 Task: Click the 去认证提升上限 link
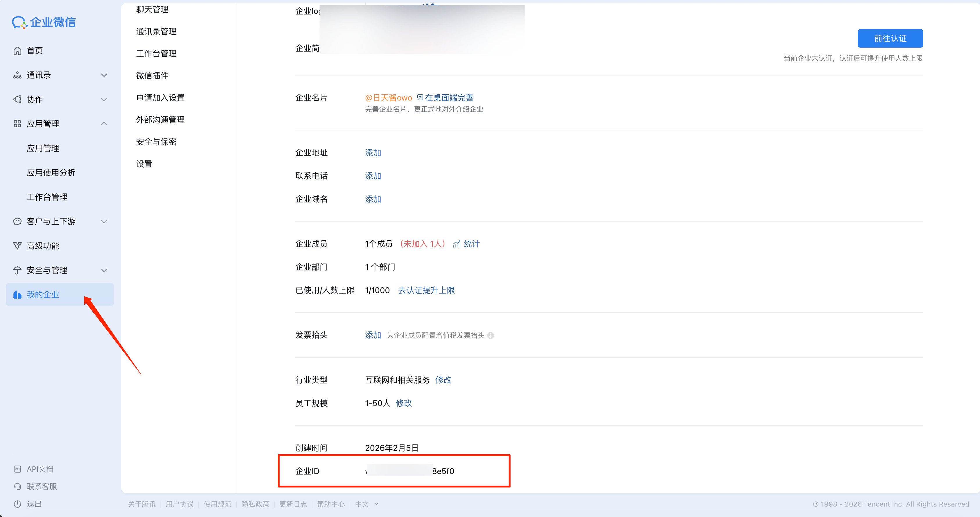pyautogui.click(x=426, y=290)
